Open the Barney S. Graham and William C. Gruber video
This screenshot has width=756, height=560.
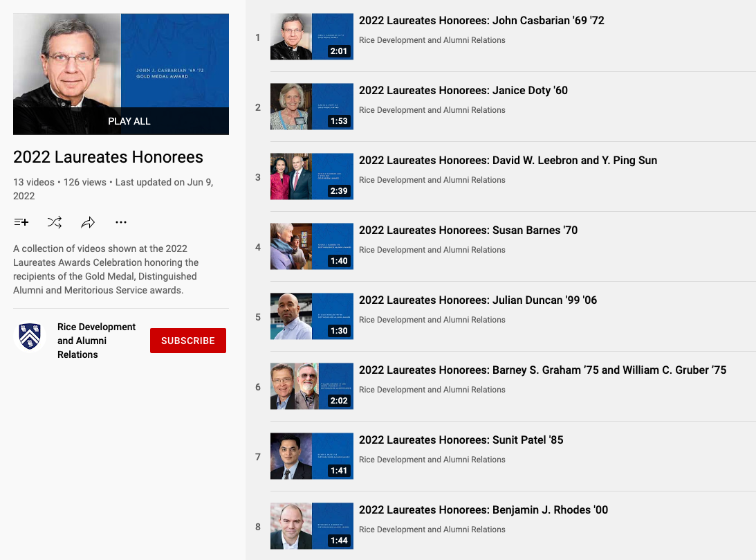(x=542, y=370)
